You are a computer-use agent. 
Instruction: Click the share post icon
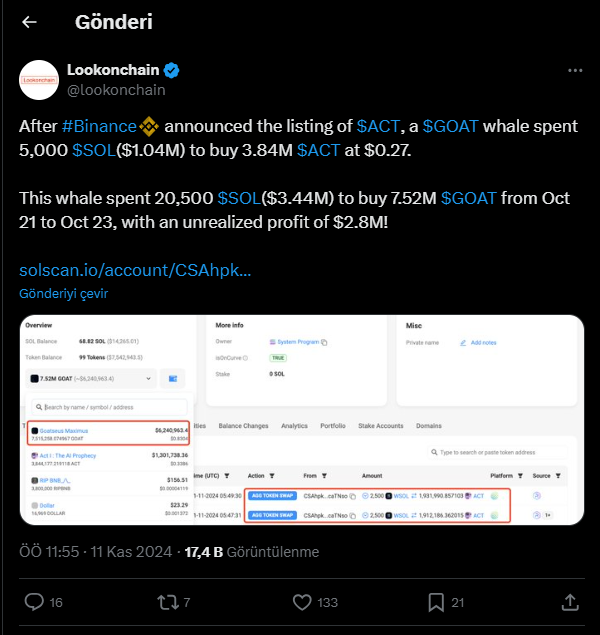pos(570,602)
